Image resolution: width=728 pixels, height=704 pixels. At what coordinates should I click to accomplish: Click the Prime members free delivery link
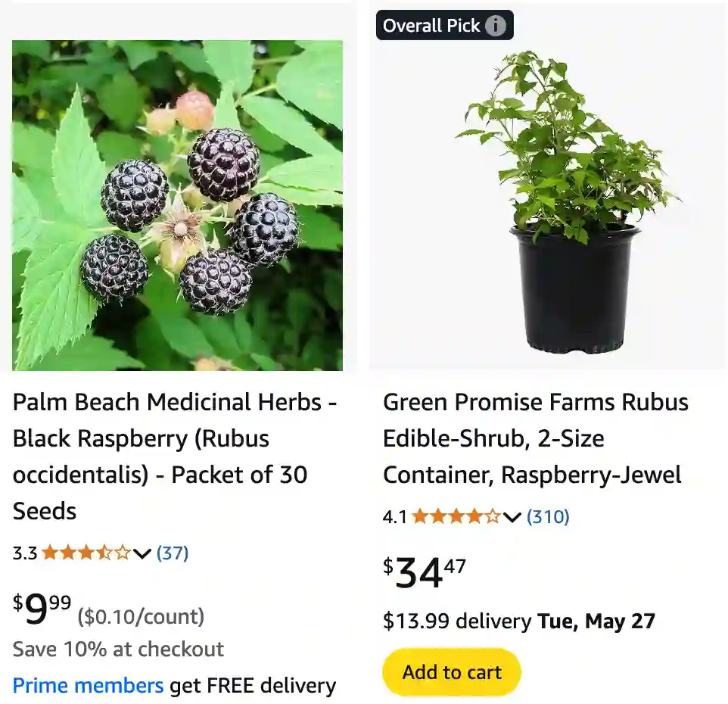(88, 686)
